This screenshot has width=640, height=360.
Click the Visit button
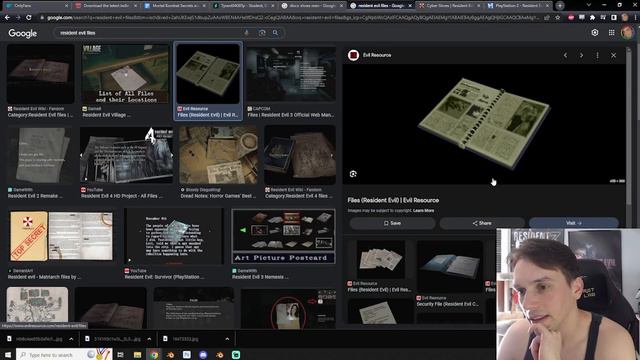574,223
